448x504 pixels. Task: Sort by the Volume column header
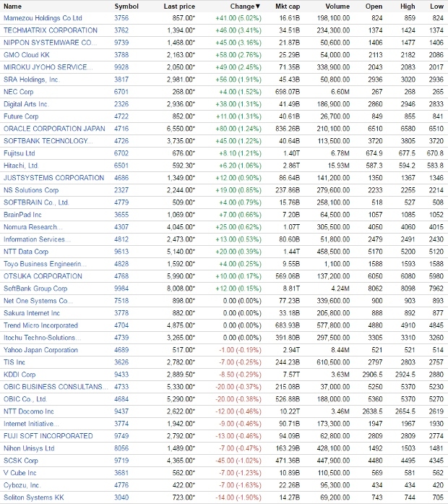(337, 7)
